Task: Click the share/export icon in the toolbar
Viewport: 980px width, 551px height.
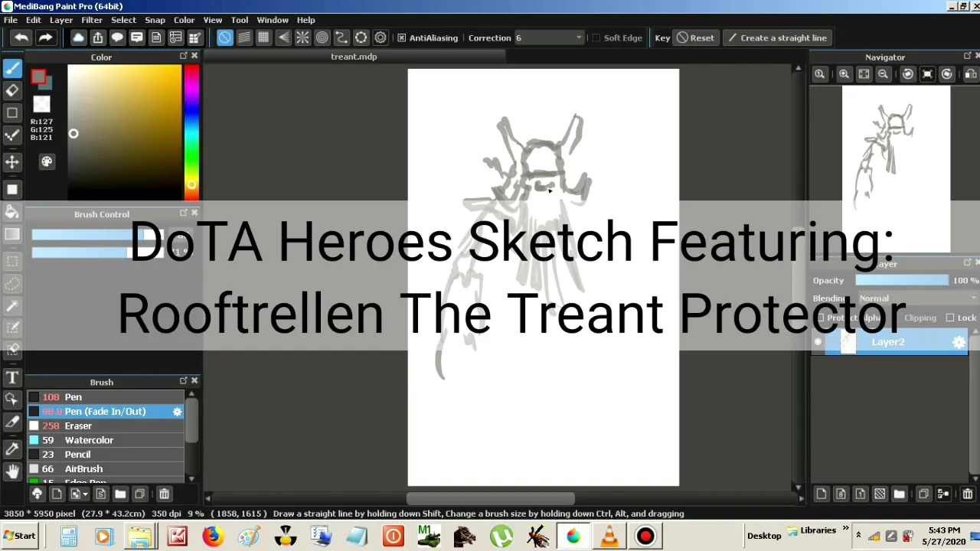Action: click(98, 37)
